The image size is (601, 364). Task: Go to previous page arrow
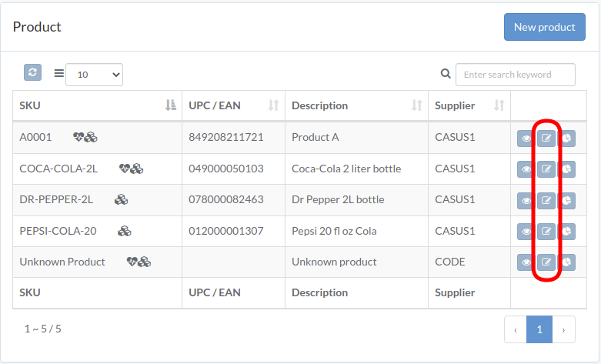click(516, 329)
